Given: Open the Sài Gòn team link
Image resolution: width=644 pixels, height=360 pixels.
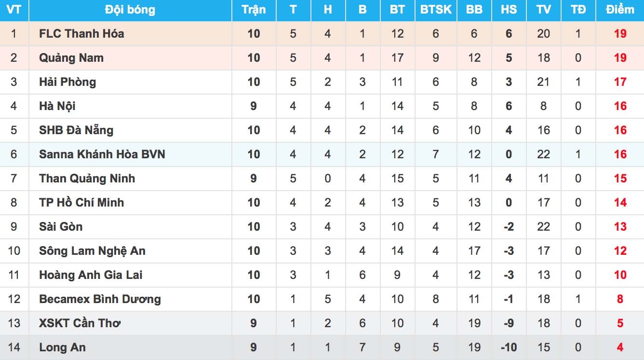Looking at the screenshot, I should 61,227.
